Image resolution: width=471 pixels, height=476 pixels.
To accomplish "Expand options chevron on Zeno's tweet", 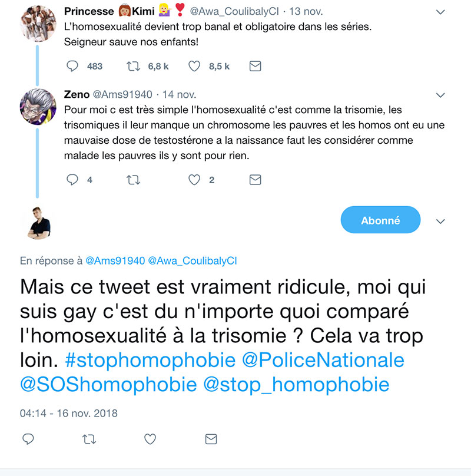I will coord(440,95).
